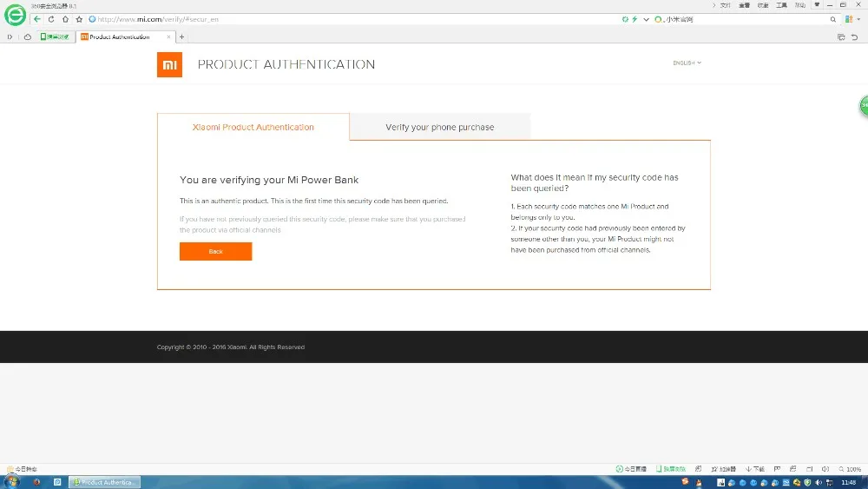Image resolution: width=868 pixels, height=489 pixels.
Task: Click the search magnifier icon
Action: (x=832, y=19)
